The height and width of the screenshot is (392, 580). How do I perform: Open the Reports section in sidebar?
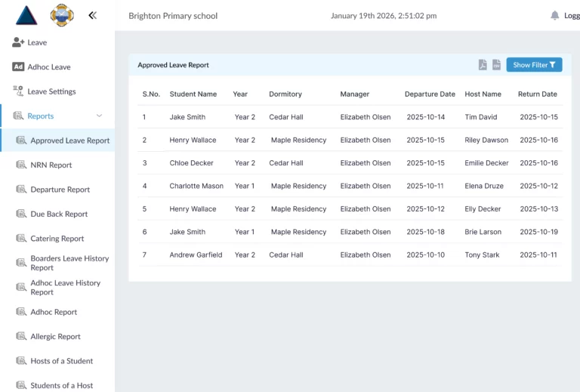pos(41,116)
